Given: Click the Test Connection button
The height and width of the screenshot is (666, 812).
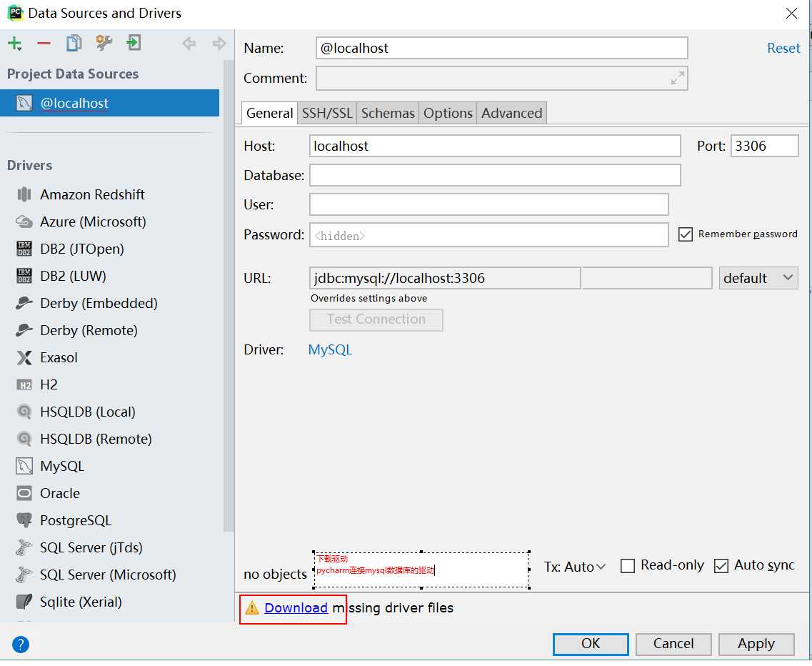Looking at the screenshot, I should (x=376, y=320).
